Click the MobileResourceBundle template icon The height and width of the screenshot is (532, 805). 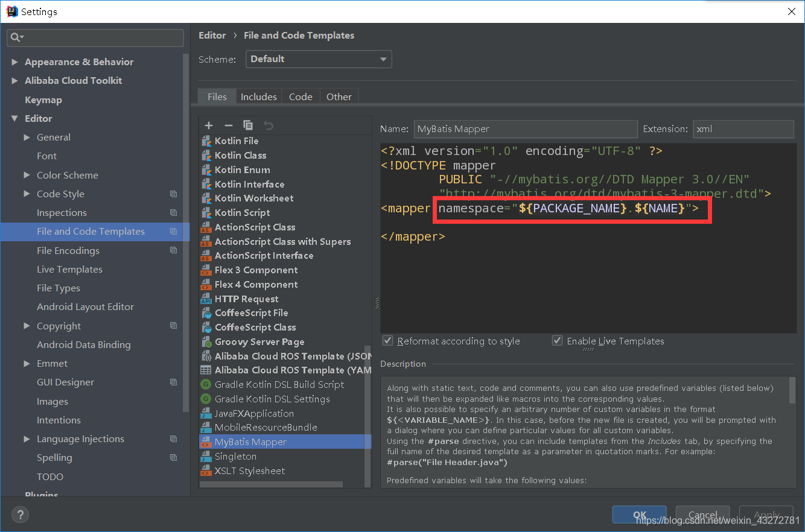coord(206,428)
